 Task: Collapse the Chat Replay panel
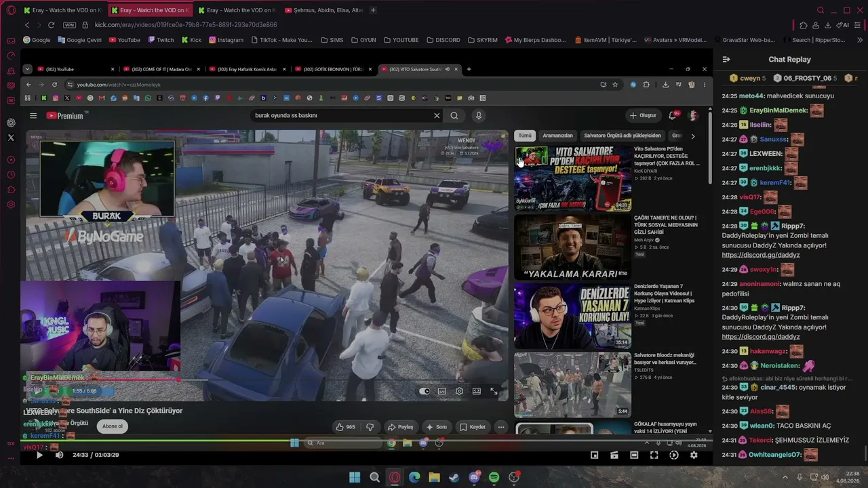[726, 60]
